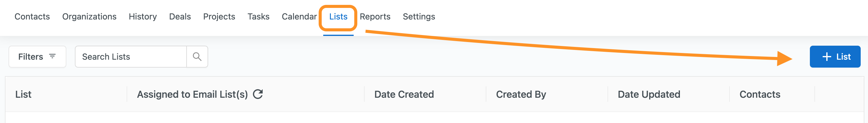This screenshot has width=868, height=123.
Task: Sort by the Date Created column header
Action: (404, 94)
